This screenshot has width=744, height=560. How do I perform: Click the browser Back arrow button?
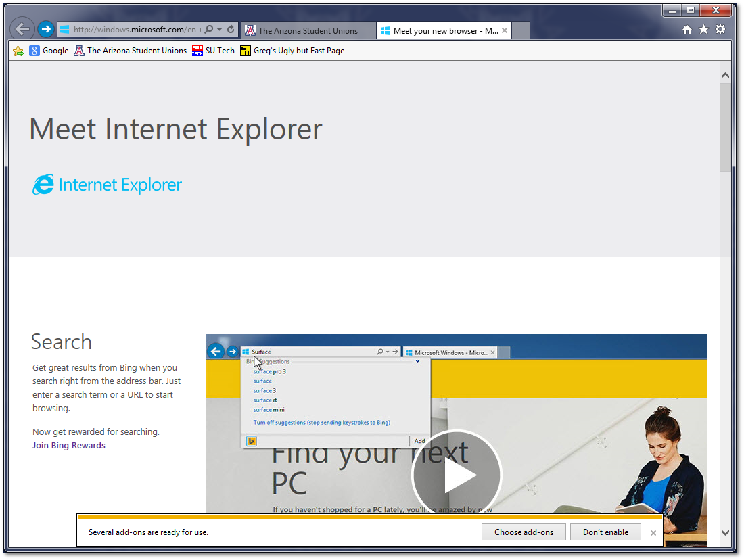click(22, 29)
